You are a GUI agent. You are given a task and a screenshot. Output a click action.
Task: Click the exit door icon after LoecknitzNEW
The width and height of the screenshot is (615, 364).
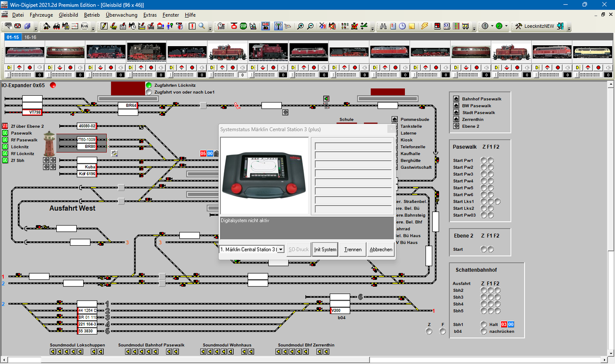[x=561, y=26]
